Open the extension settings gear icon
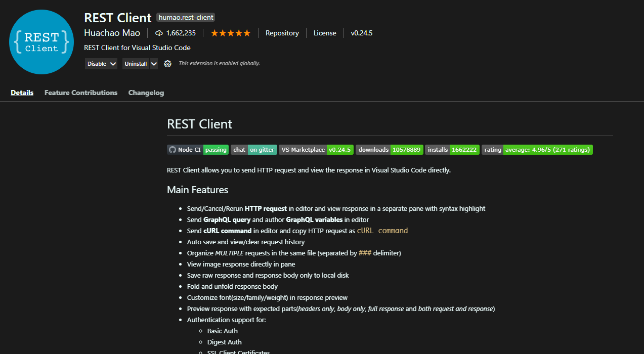 pyautogui.click(x=167, y=64)
